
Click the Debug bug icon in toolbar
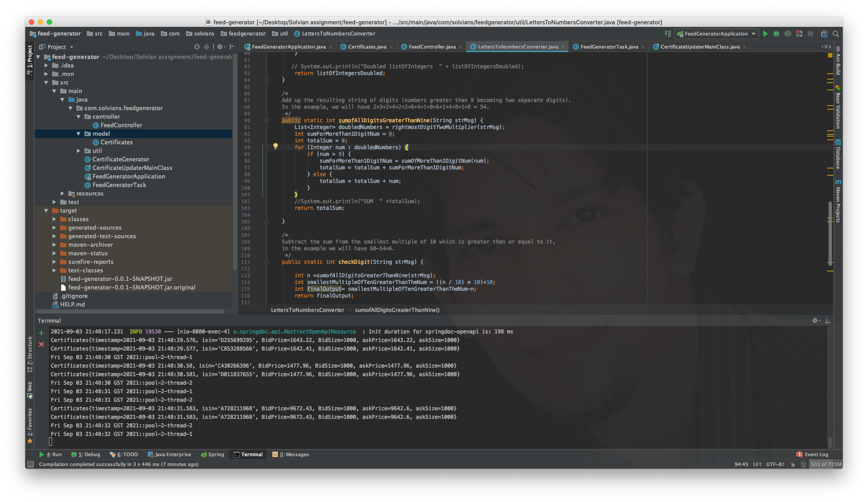pos(776,34)
